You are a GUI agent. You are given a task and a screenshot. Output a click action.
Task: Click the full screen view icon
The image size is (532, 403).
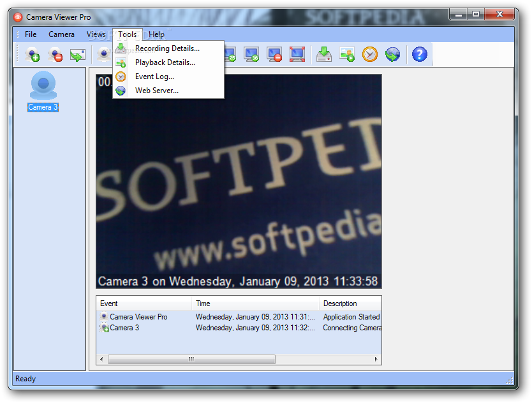297,54
